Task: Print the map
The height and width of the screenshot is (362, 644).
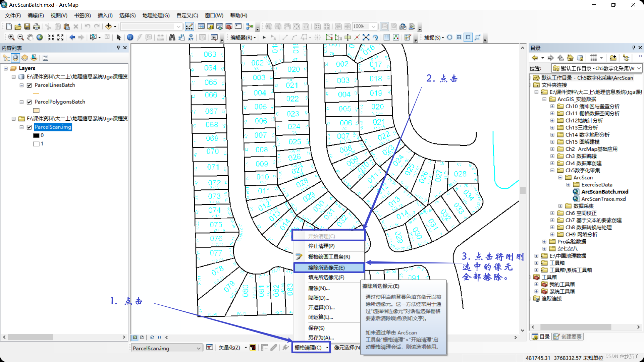Action: [x=36, y=26]
